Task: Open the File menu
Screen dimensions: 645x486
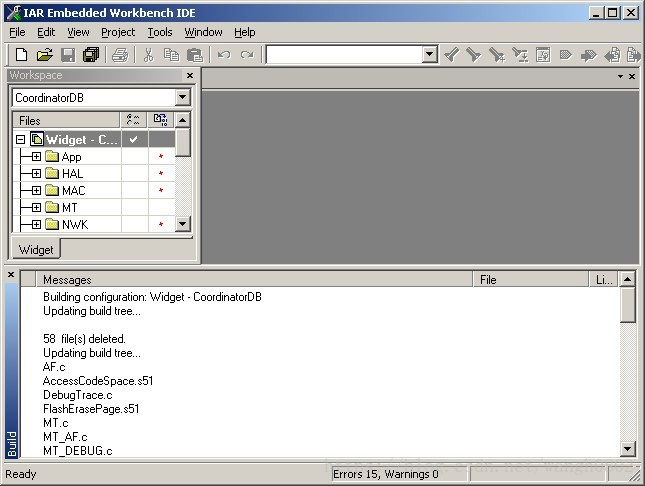Action: tap(17, 32)
